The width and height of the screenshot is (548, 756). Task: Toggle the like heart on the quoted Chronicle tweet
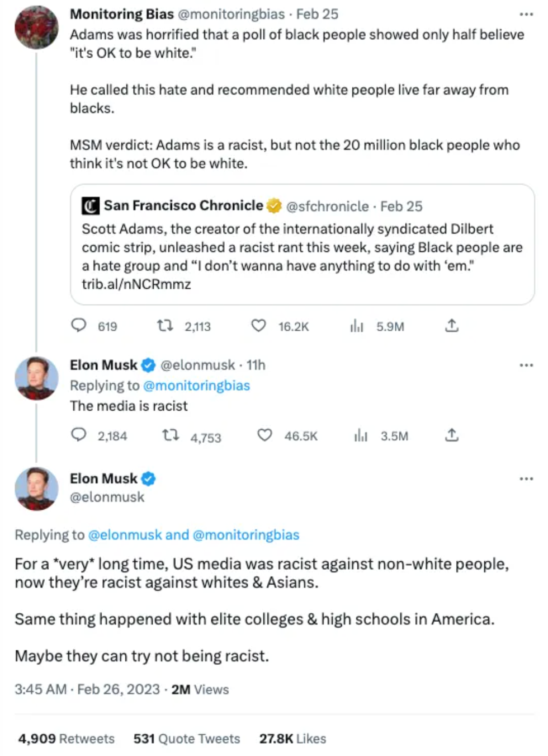pyautogui.click(x=258, y=326)
